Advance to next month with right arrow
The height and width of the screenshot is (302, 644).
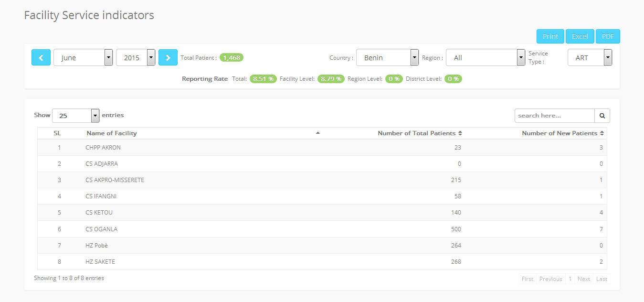coord(168,57)
